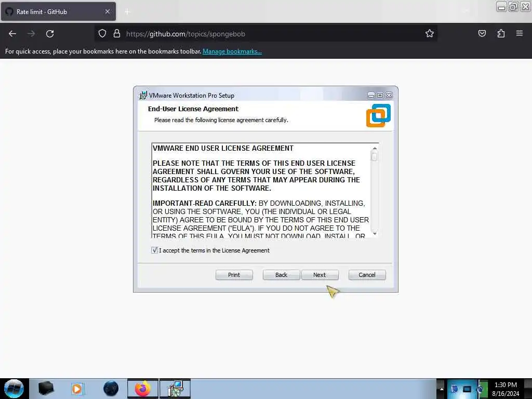532x399 pixels.
Task: Close the VMware Workstation Pro Setup dialog
Action: 389,96
